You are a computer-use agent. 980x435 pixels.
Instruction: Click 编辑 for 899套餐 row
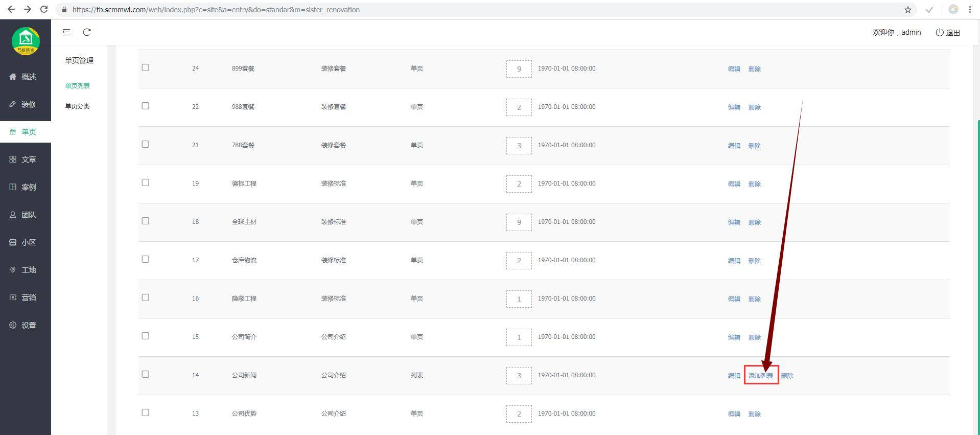[x=734, y=69]
